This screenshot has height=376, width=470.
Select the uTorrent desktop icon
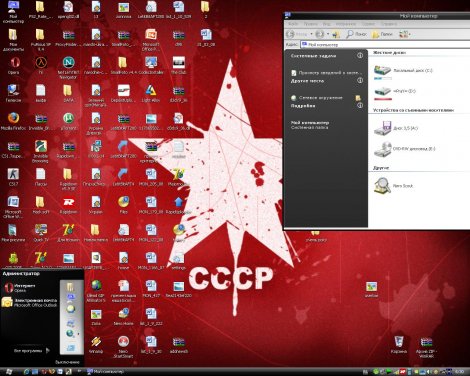pos(68,121)
